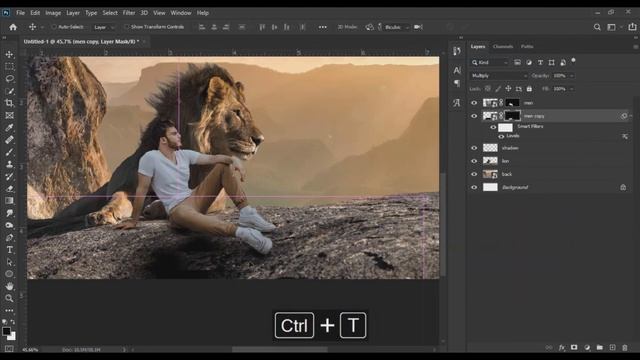Open the Filter menu

129,13
